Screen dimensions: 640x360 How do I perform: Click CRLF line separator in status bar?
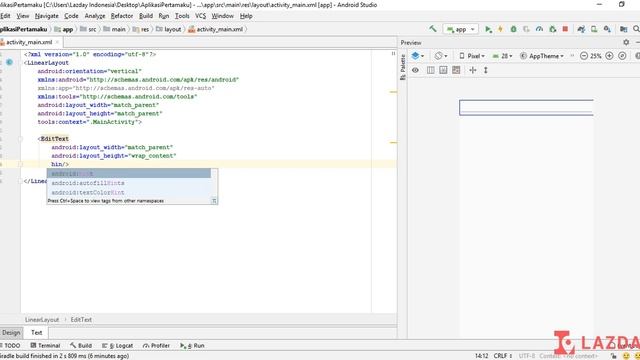point(502,356)
